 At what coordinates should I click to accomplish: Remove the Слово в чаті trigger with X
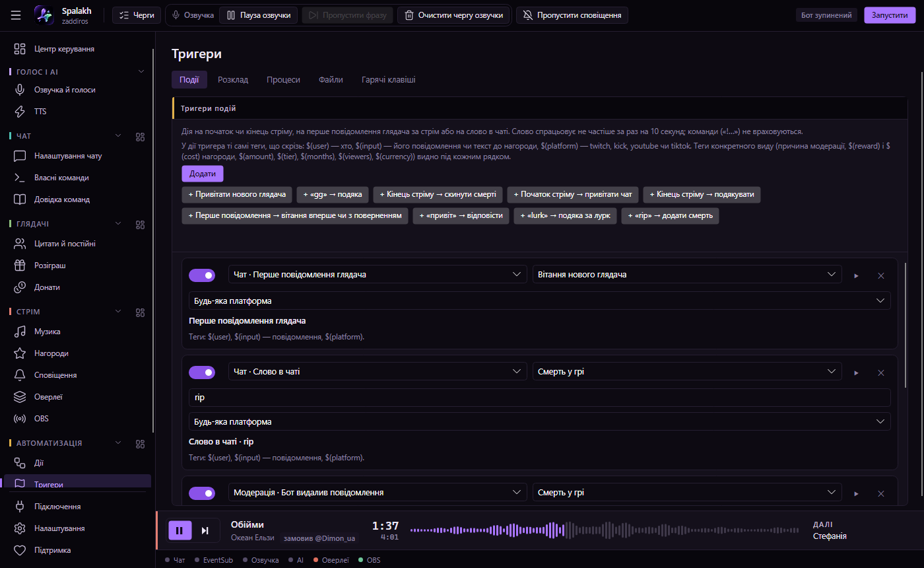click(880, 373)
